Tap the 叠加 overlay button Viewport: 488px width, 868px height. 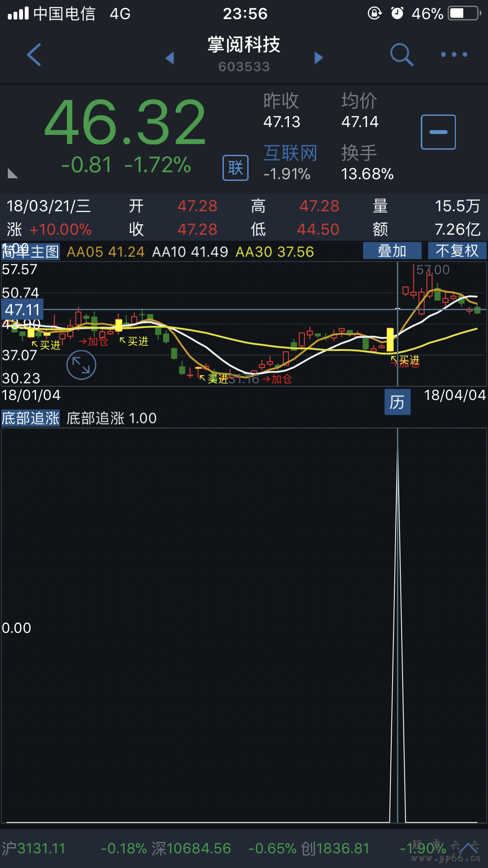392,251
